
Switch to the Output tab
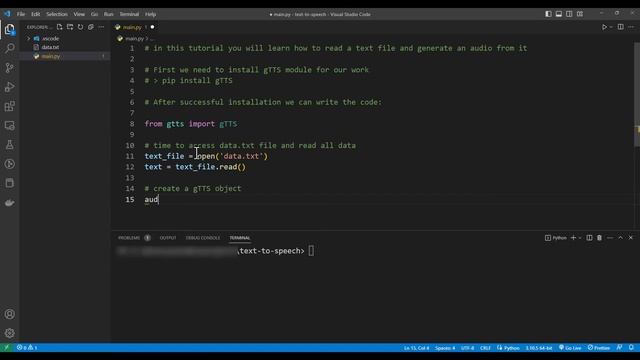(168, 238)
